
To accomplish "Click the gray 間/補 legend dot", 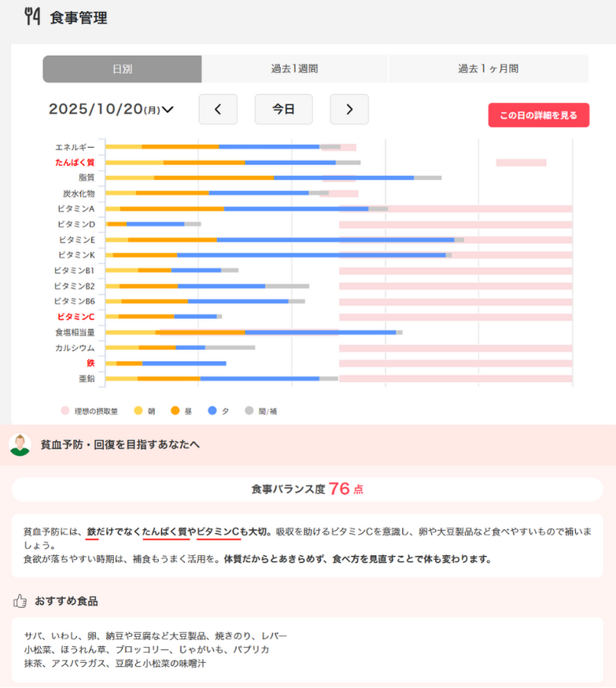I will [x=249, y=410].
